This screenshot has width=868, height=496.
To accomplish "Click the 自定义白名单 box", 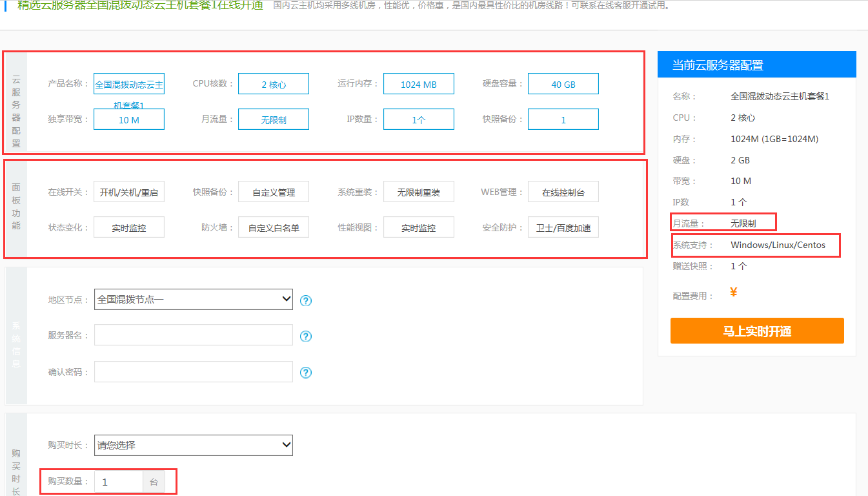I will [274, 227].
